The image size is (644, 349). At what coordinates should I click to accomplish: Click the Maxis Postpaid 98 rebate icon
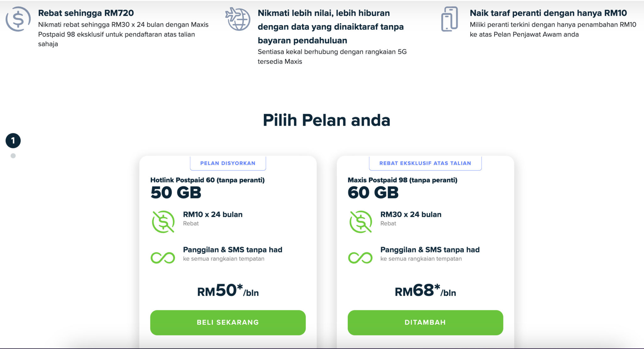click(360, 222)
